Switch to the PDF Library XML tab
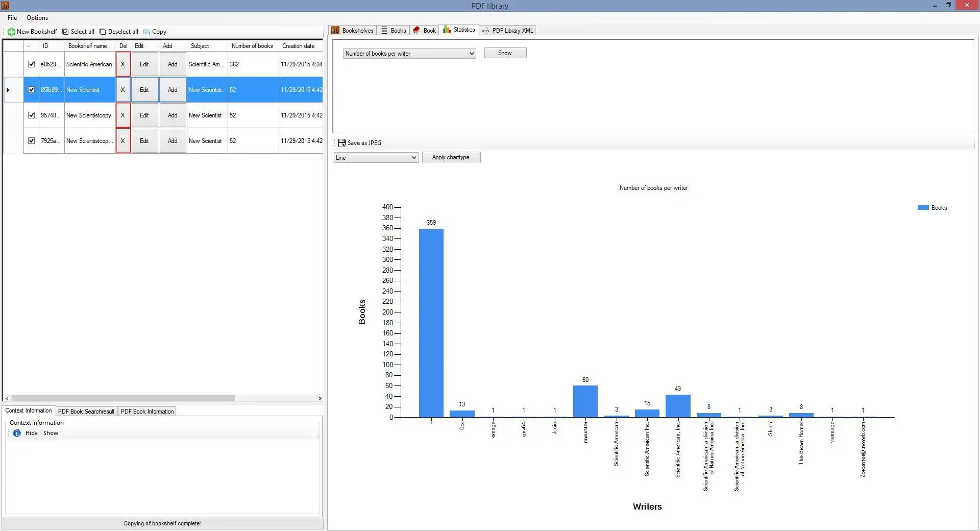 coord(507,31)
